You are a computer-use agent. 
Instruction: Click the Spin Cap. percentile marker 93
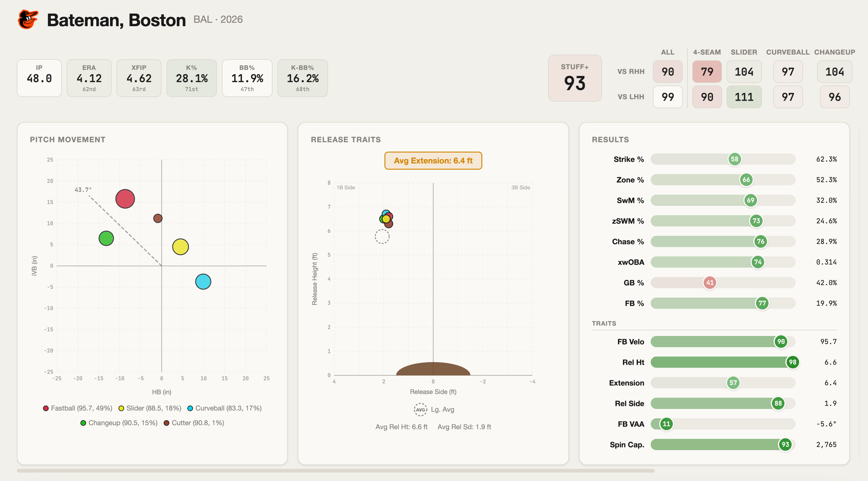coord(785,445)
